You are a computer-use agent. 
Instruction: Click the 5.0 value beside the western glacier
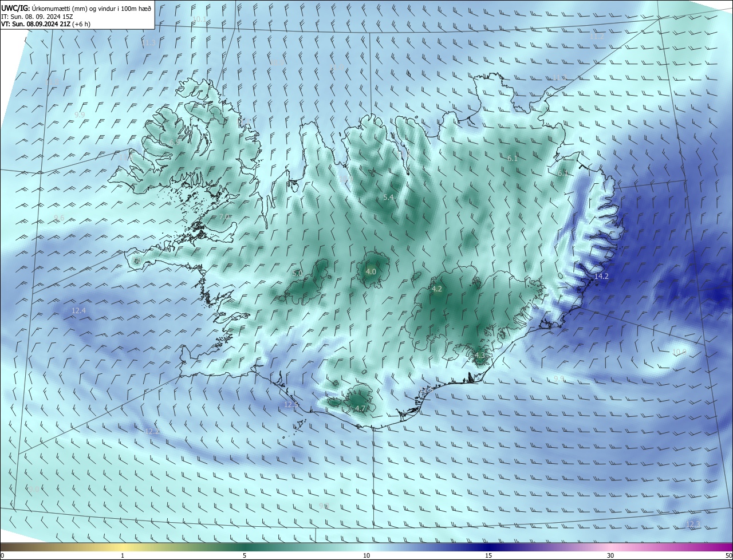tap(297, 274)
